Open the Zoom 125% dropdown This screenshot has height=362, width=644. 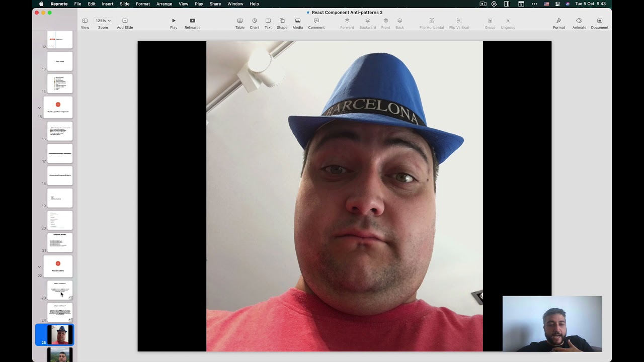(x=103, y=21)
